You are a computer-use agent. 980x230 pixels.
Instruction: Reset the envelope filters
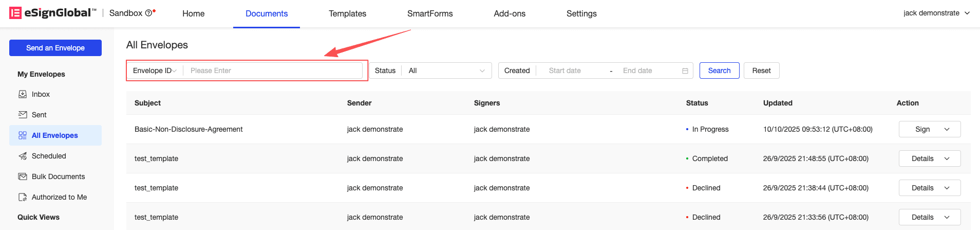[x=761, y=70]
